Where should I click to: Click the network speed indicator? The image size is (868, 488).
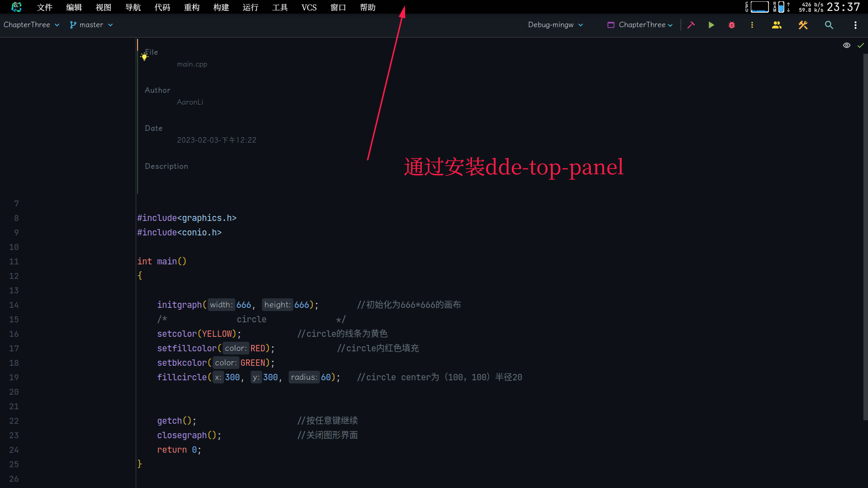(x=811, y=7)
